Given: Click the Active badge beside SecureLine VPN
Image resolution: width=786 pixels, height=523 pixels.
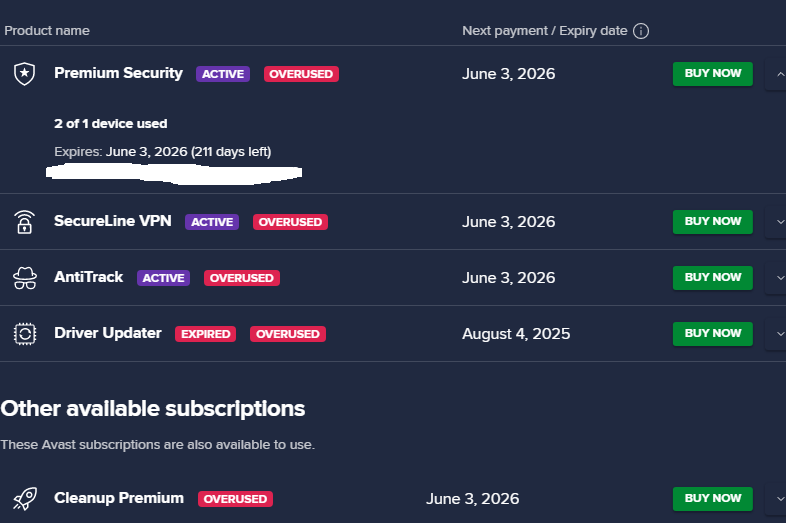Looking at the screenshot, I should 212,222.
